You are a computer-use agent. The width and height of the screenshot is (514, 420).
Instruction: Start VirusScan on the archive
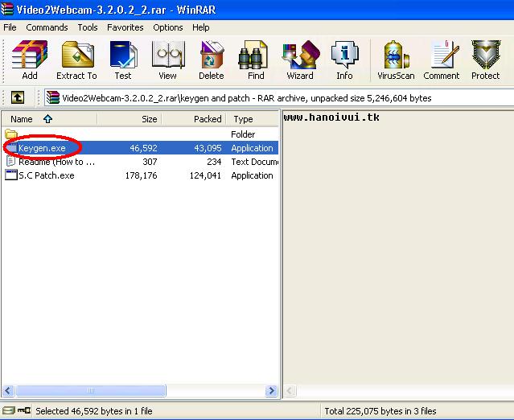396,60
